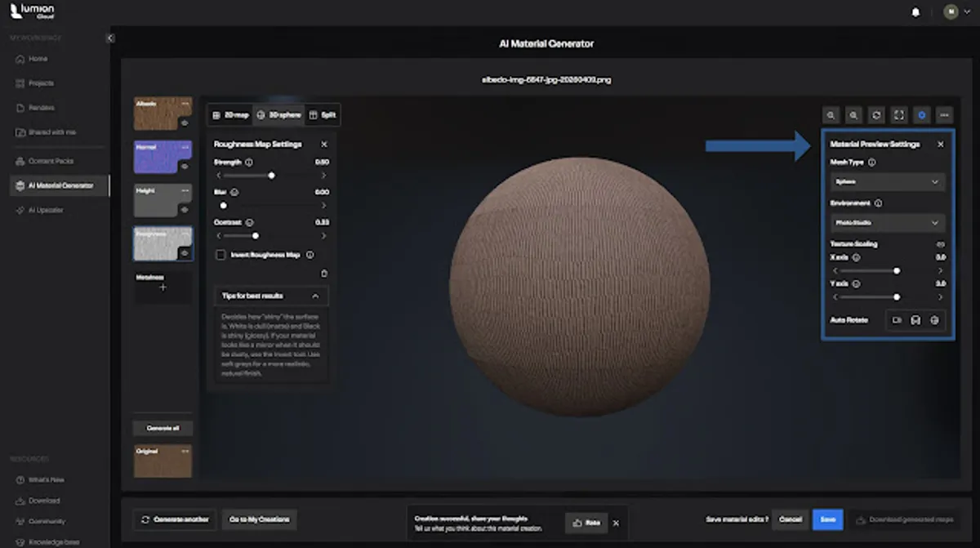Increase X axis with right arrow

pos(940,270)
